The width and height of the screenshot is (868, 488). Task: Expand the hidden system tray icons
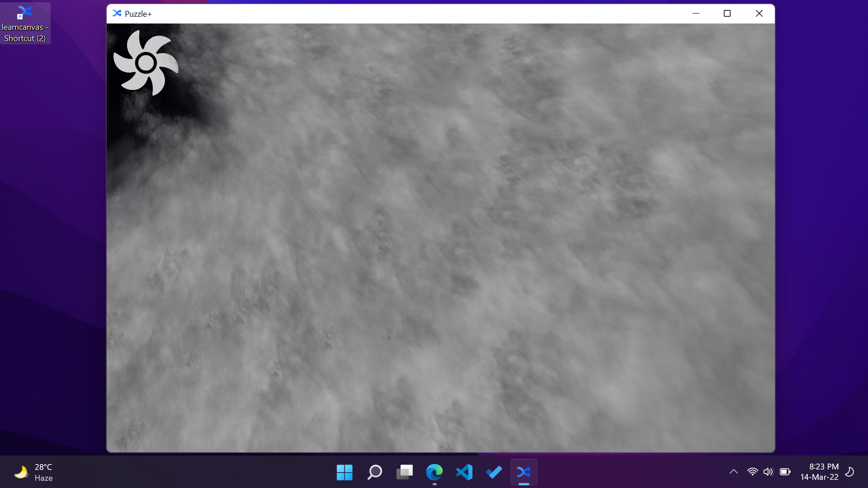click(x=734, y=472)
